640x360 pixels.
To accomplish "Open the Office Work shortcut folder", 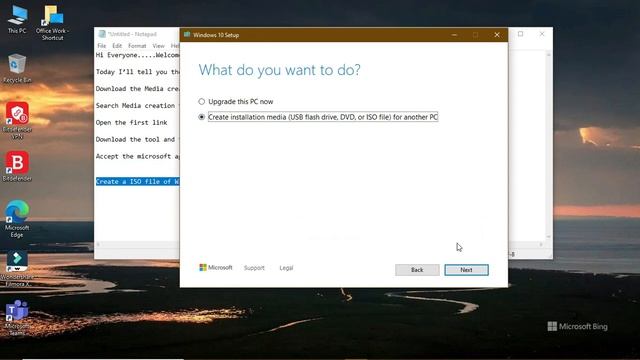I will [52, 23].
